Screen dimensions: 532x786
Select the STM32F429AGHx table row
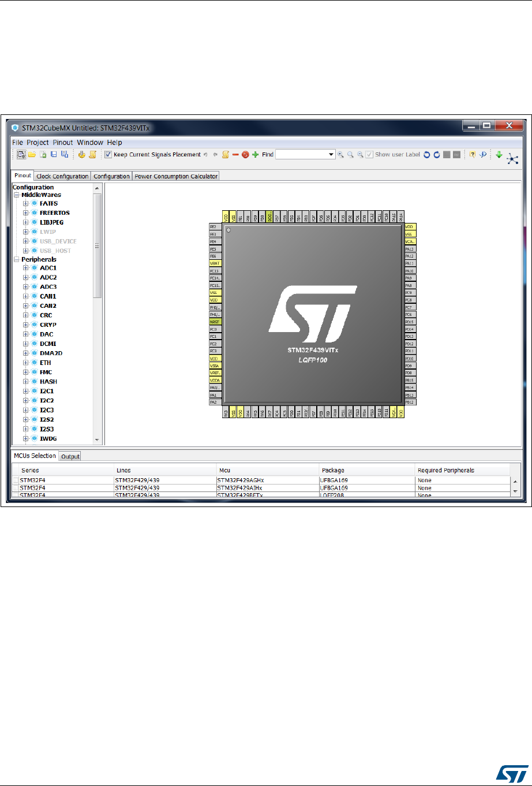tap(261, 480)
